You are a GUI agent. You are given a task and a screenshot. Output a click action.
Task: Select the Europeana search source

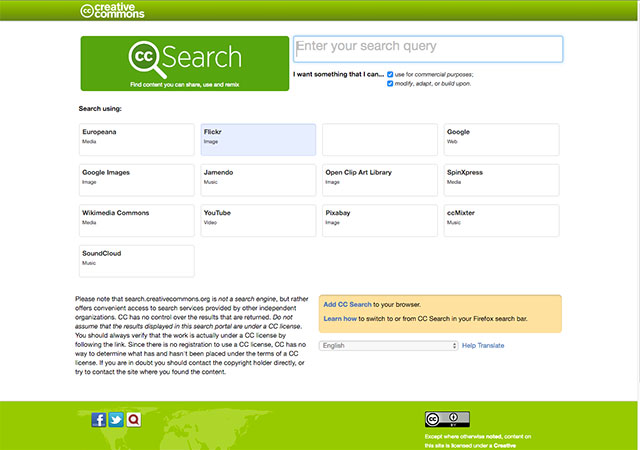click(x=137, y=140)
